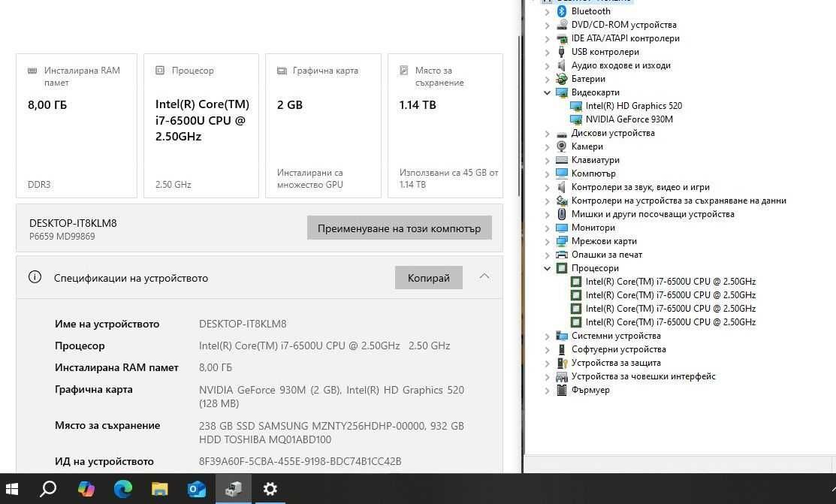Select Контролери на устройства за съхраняване
The height and width of the screenshot is (504, 836).
679,201
